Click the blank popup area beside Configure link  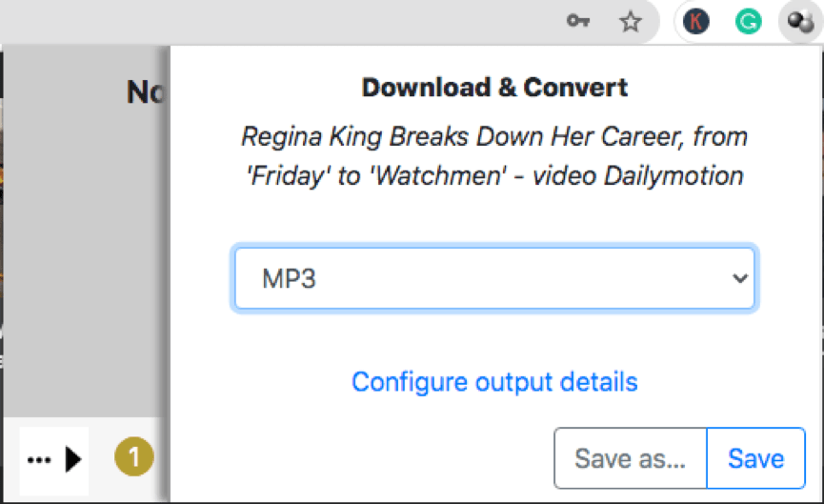[x=724, y=382]
